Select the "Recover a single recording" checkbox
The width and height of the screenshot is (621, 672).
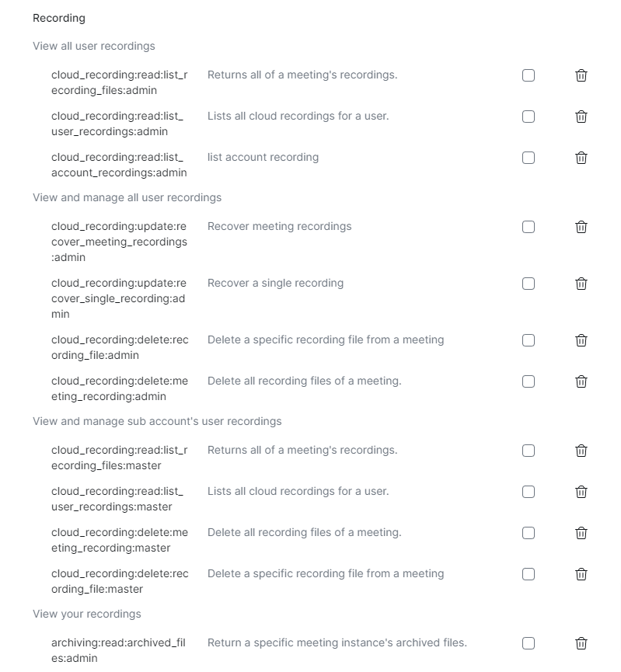coord(529,284)
